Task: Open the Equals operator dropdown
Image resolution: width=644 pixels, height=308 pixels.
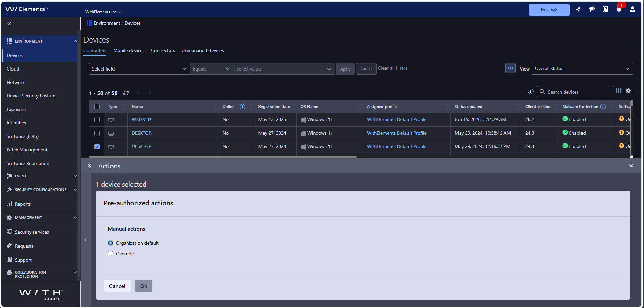Action: tap(212, 69)
